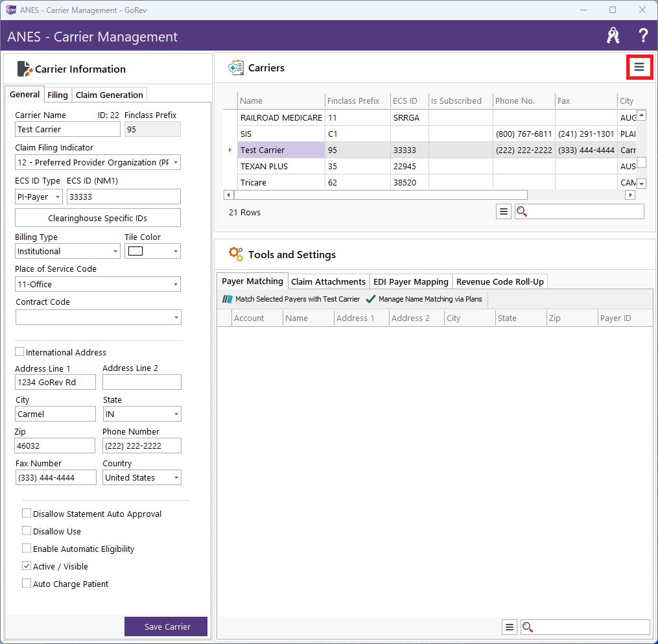Click the GoRev app icon in title bar
Image resolution: width=658 pixels, height=644 pixels.
point(10,10)
